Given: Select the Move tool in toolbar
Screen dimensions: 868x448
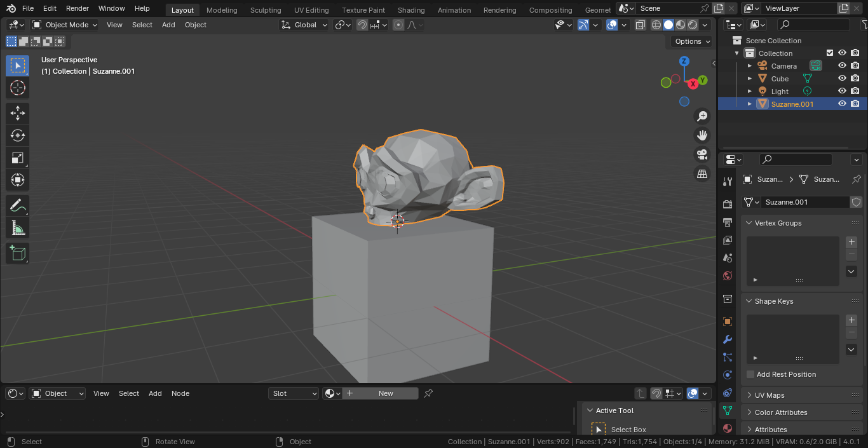Looking at the screenshot, I should [x=18, y=114].
